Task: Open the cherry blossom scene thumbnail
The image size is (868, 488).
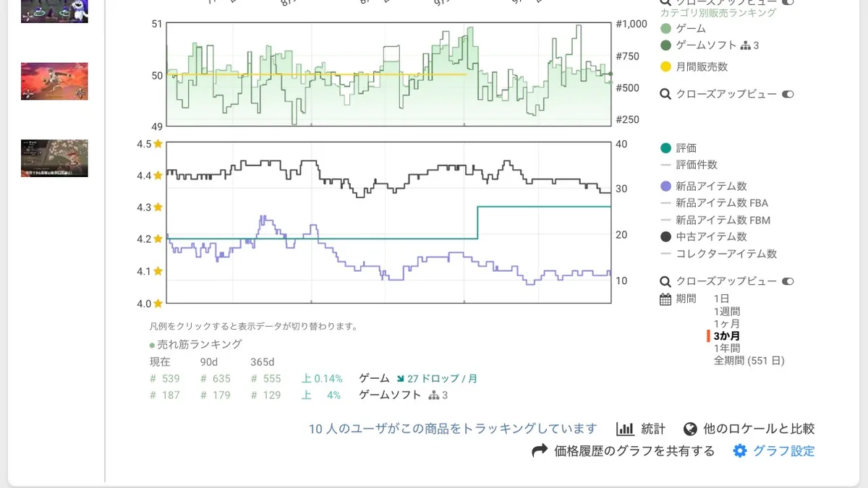Action: click(54, 158)
